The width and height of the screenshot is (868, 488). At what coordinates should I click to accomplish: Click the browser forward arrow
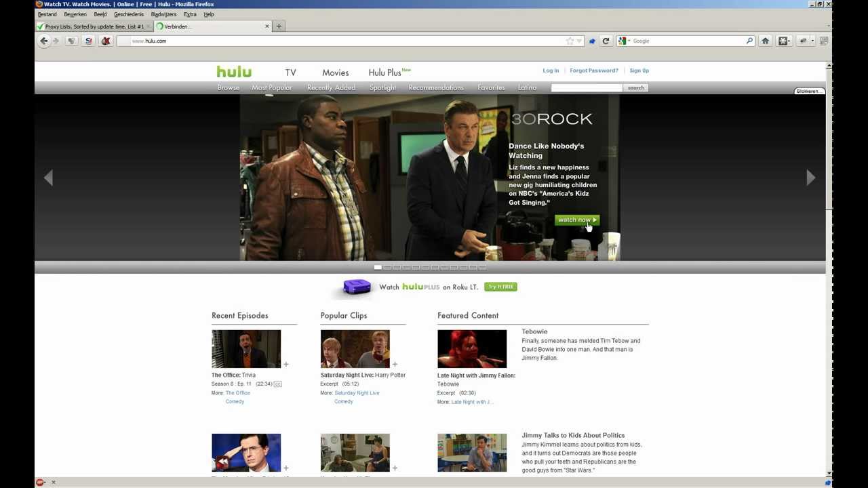56,41
